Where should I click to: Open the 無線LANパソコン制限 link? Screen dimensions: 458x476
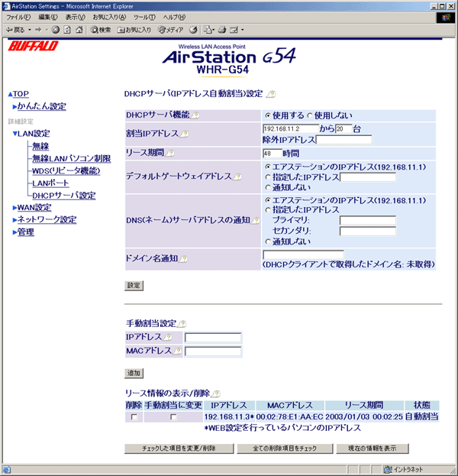click(72, 158)
